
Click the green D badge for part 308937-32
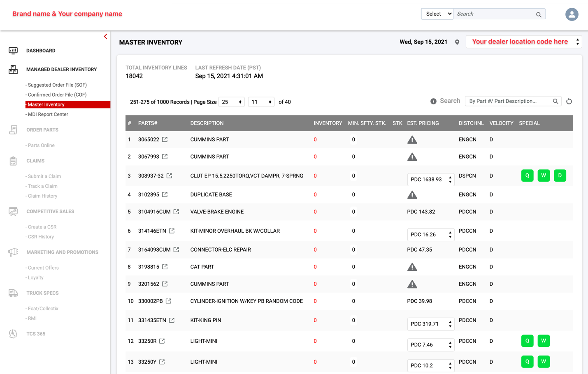tap(560, 175)
